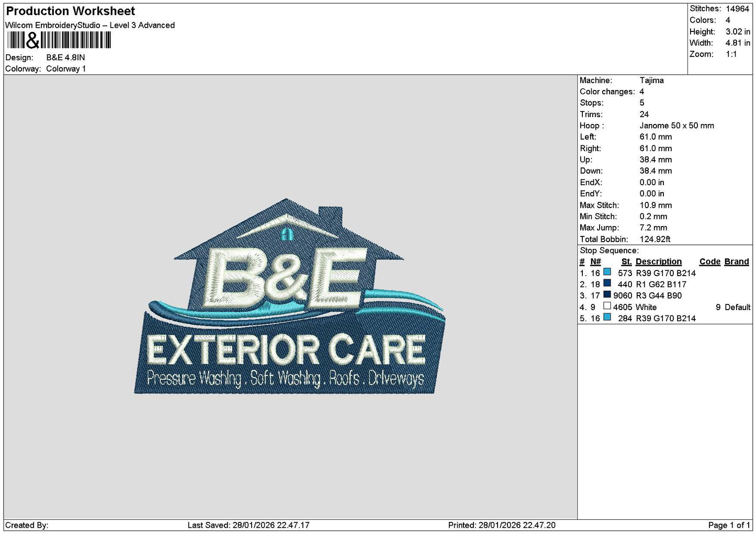Select the blue swatch for R1 G62 B117

[x=607, y=283]
